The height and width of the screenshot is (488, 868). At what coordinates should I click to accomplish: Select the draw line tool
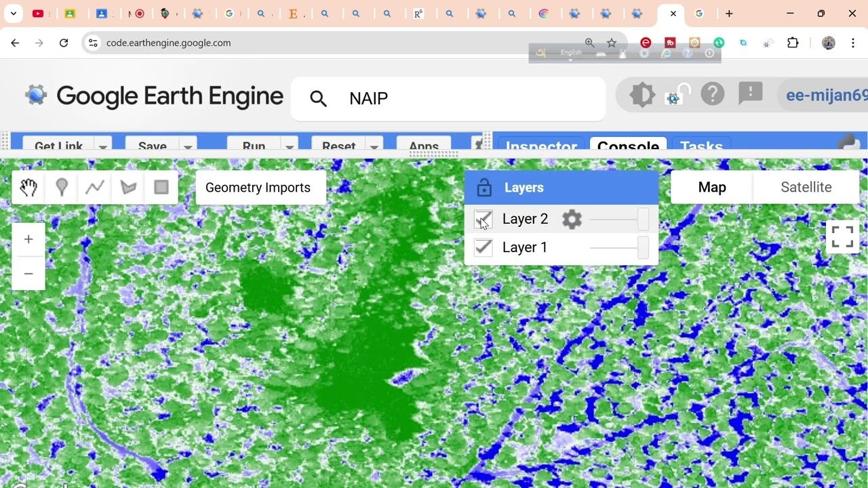[x=95, y=187]
